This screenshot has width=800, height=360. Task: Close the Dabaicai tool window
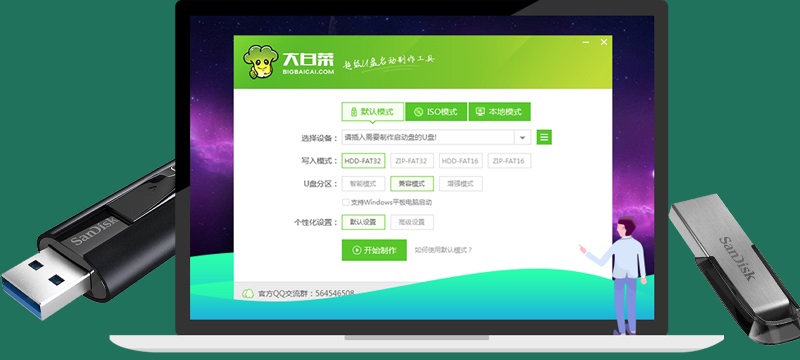[x=604, y=42]
